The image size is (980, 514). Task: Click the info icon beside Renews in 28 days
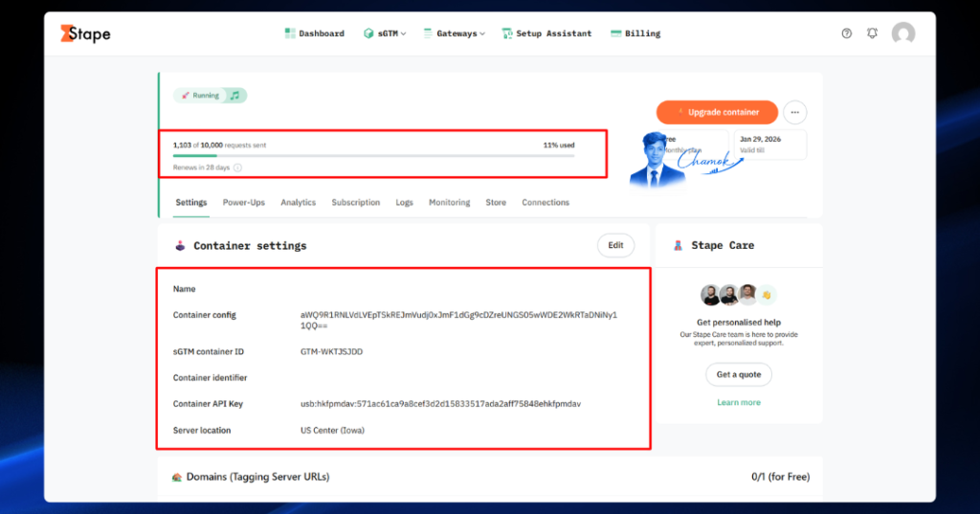click(237, 168)
